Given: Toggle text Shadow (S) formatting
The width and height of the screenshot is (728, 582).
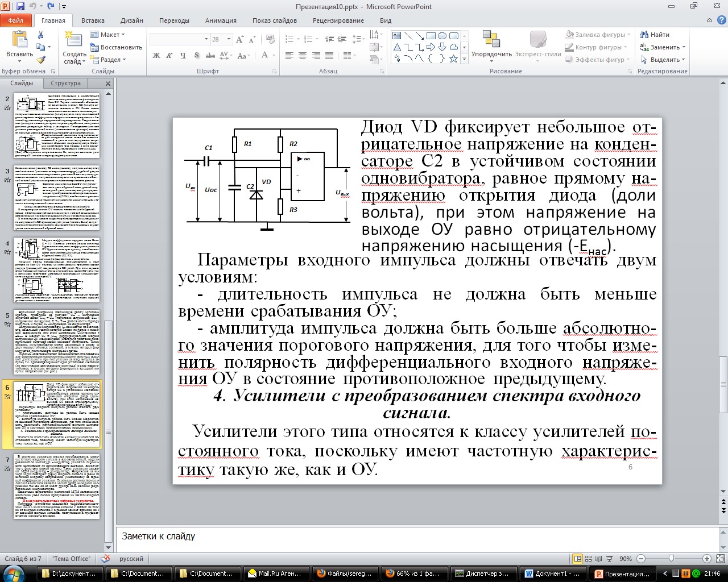Looking at the screenshot, I should coord(197,56).
